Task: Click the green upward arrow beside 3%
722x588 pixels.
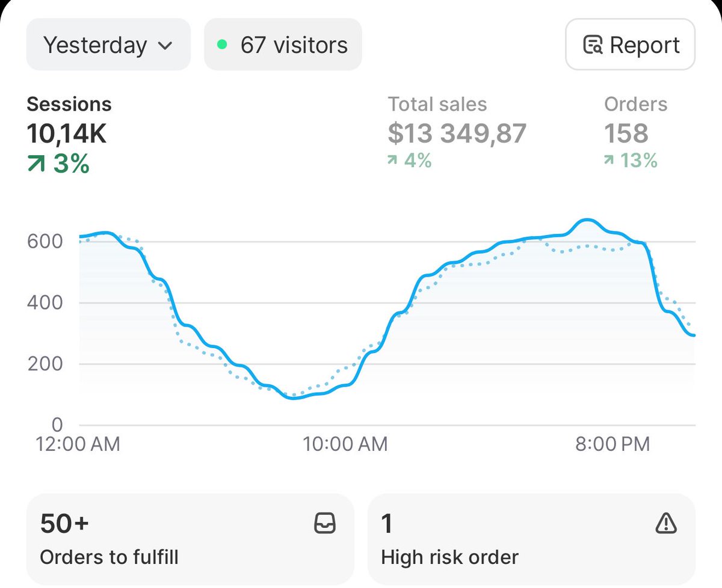Action: (36, 162)
